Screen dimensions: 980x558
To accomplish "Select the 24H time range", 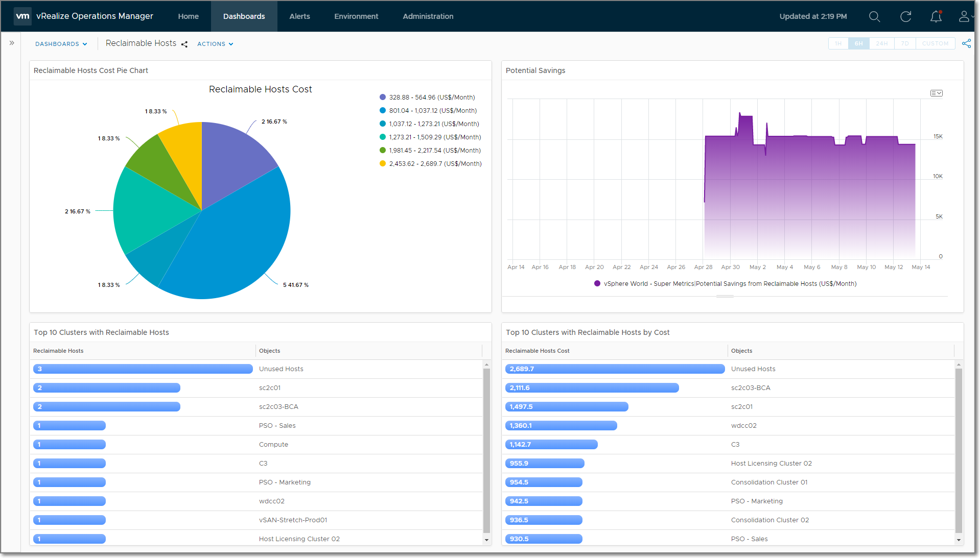I will click(882, 43).
